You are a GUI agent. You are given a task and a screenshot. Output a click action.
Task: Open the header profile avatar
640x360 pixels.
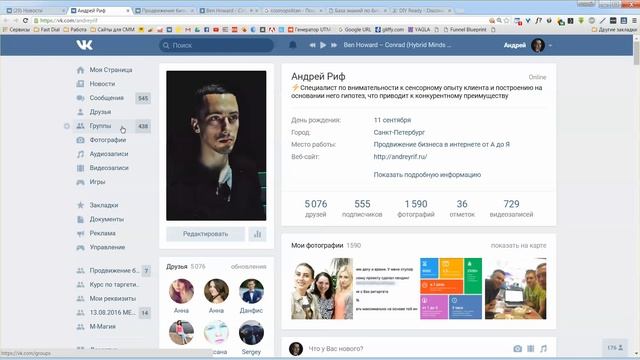(x=538, y=45)
